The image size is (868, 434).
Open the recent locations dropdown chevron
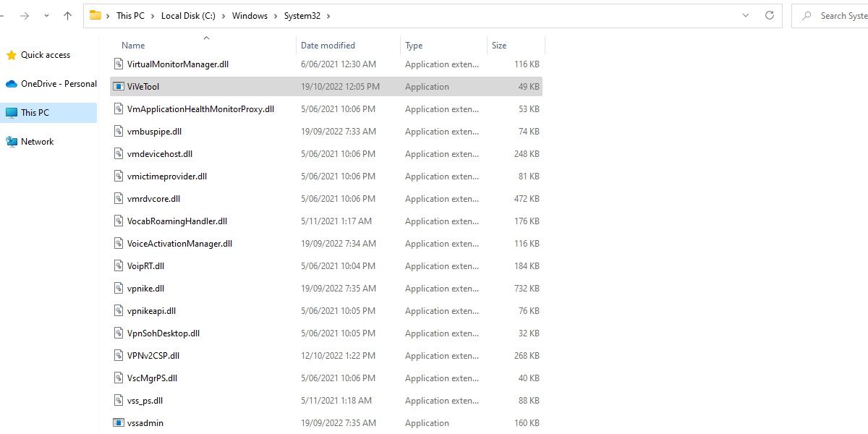click(x=47, y=15)
